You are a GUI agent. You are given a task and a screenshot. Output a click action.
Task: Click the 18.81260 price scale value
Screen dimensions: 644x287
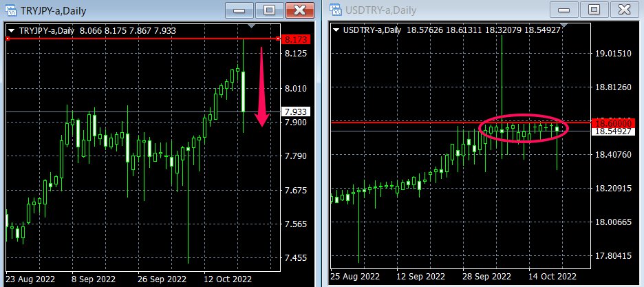[x=613, y=87]
